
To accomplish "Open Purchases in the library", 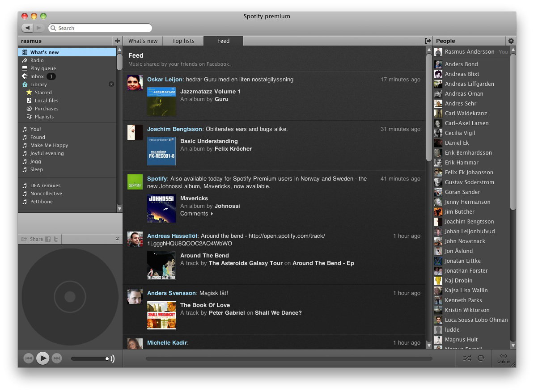I will tap(67, 109).
